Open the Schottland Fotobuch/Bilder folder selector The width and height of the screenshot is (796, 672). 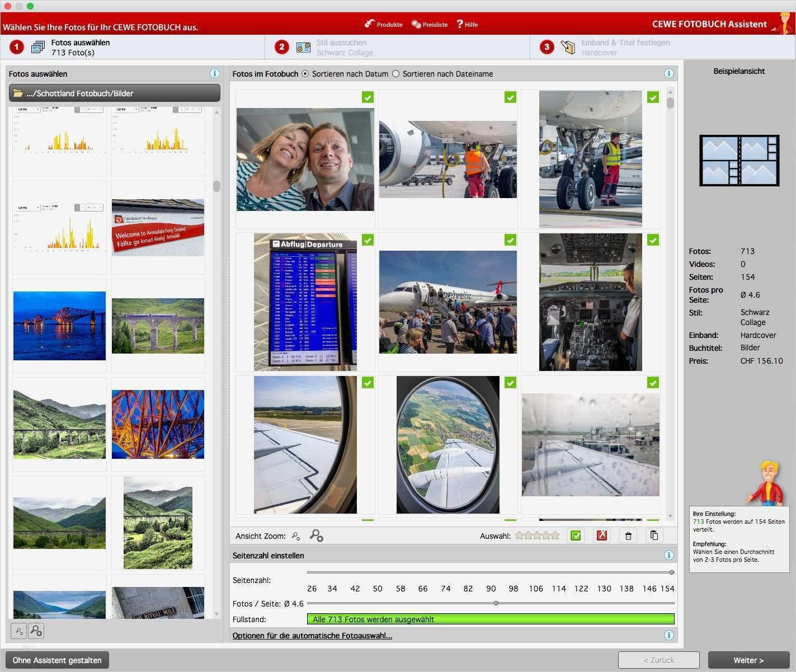pos(114,93)
